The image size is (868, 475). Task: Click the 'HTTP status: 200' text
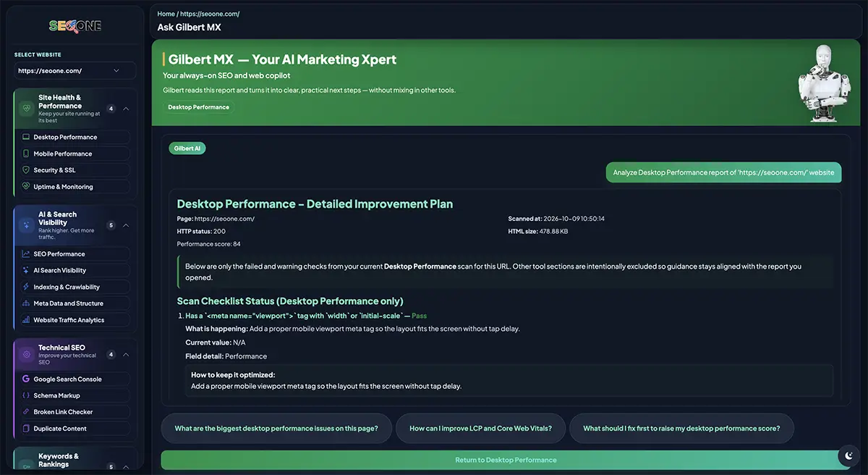(201, 231)
